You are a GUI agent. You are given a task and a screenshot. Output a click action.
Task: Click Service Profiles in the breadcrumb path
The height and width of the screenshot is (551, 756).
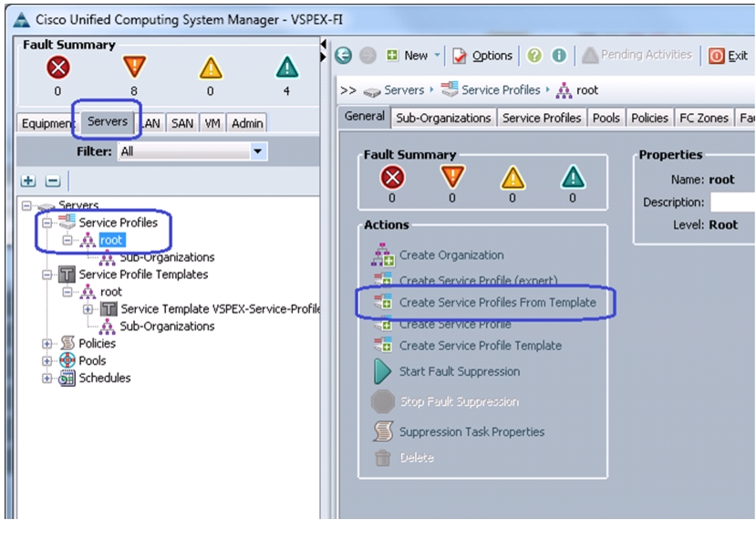(501, 90)
